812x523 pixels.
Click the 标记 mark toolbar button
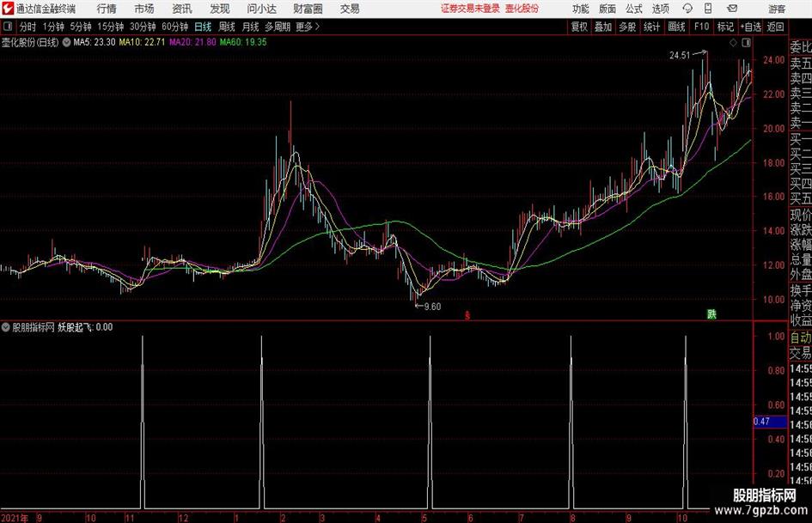point(725,27)
